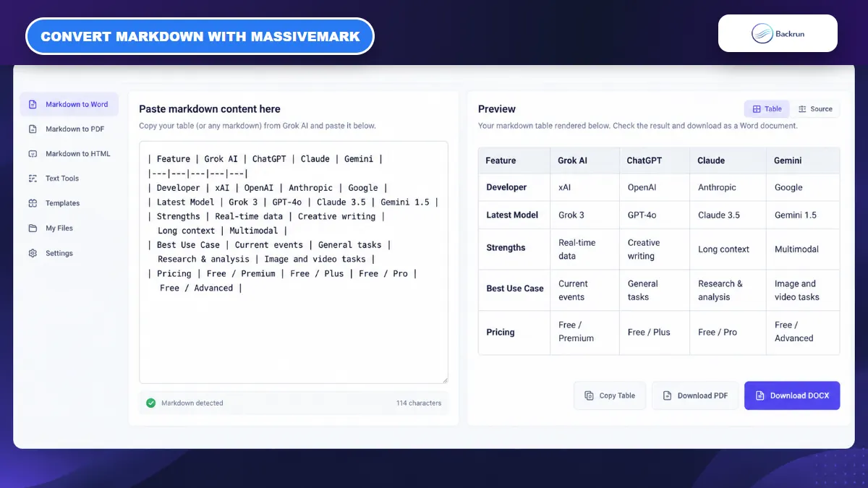Image resolution: width=868 pixels, height=488 pixels.
Task: Open Markdown to Word in sidebar
Action: pos(69,105)
